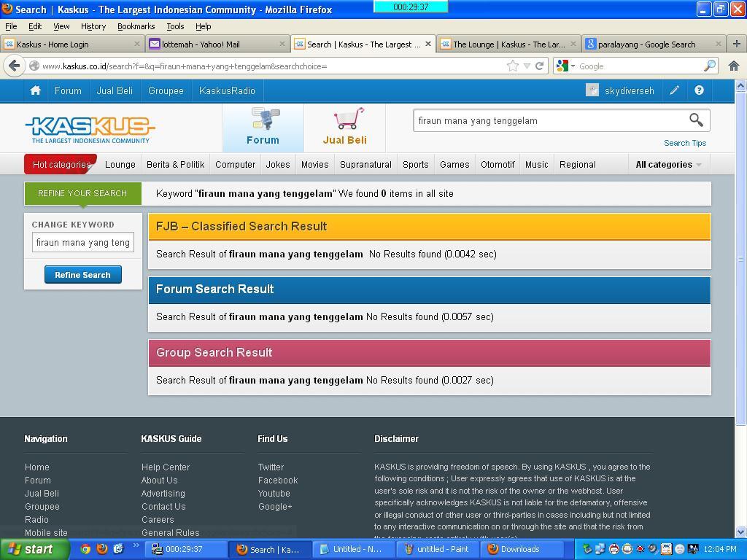
Task: Open the Supranatural category
Action: point(365,164)
